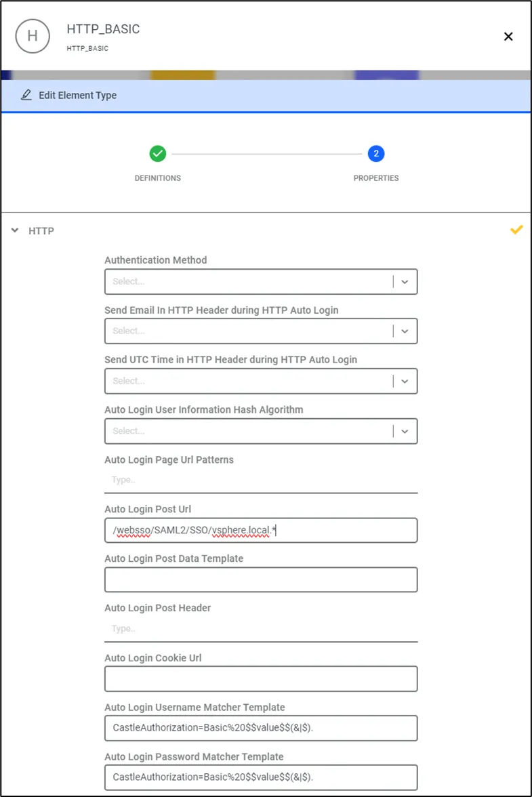Click Auto Login Password Matcher Template field
Viewport: 532px width, 797px height.
pos(261,777)
